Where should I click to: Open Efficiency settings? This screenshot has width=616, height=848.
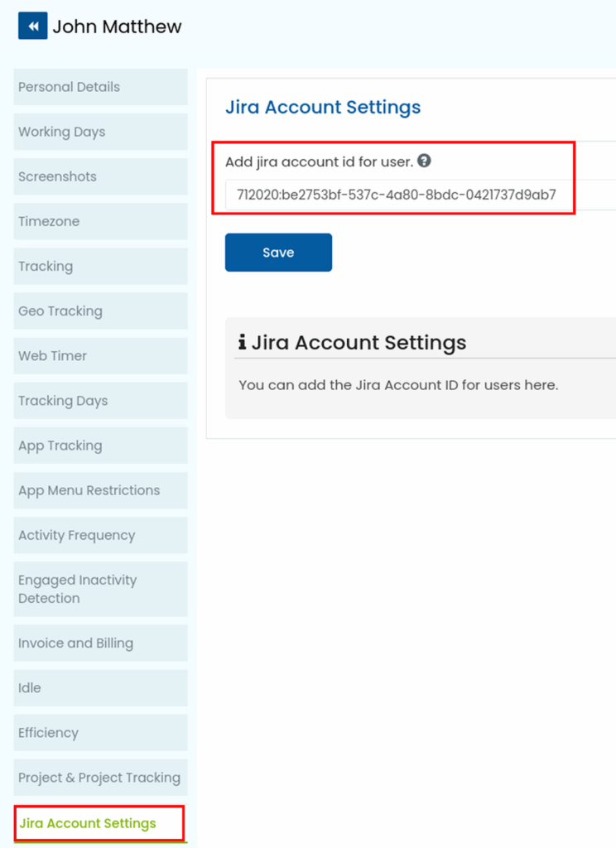[x=100, y=732]
